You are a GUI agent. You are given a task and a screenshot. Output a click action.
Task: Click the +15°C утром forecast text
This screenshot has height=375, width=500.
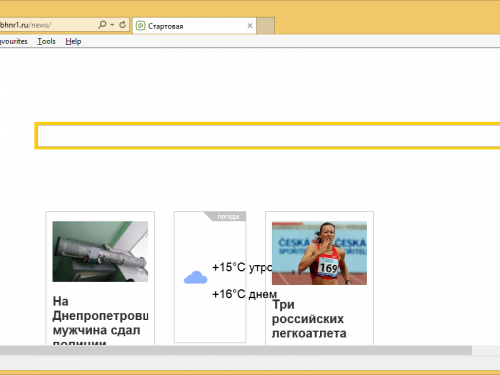(x=242, y=267)
